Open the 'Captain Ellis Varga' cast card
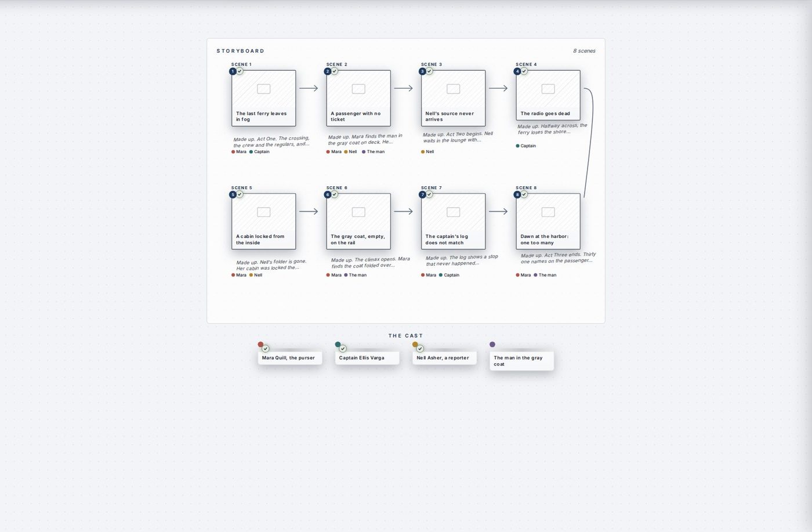The height and width of the screenshot is (532, 812). click(367, 357)
